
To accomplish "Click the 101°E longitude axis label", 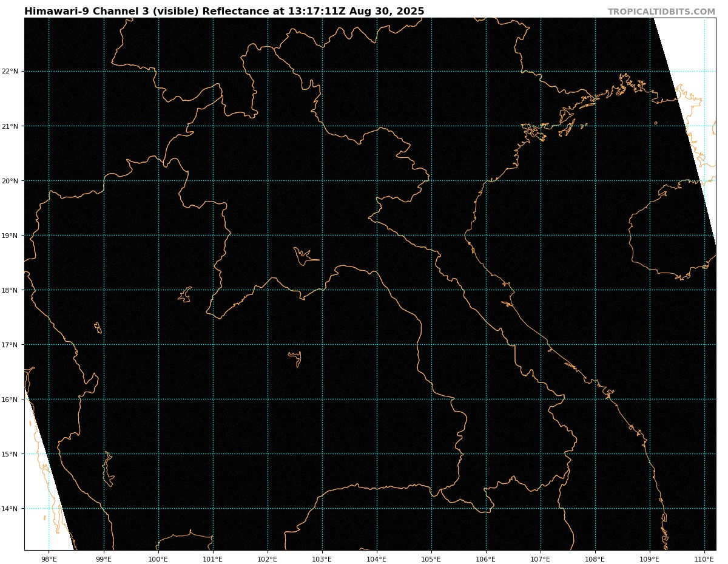I will coord(213,559).
